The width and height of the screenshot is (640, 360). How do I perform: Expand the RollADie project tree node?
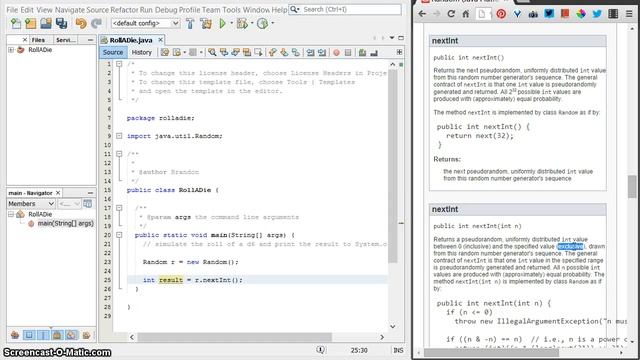[x=11, y=50]
